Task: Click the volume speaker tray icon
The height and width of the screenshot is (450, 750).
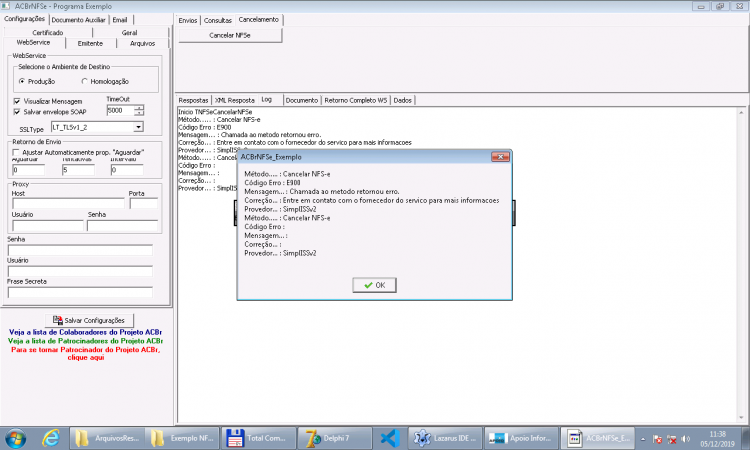Action: 686,439
